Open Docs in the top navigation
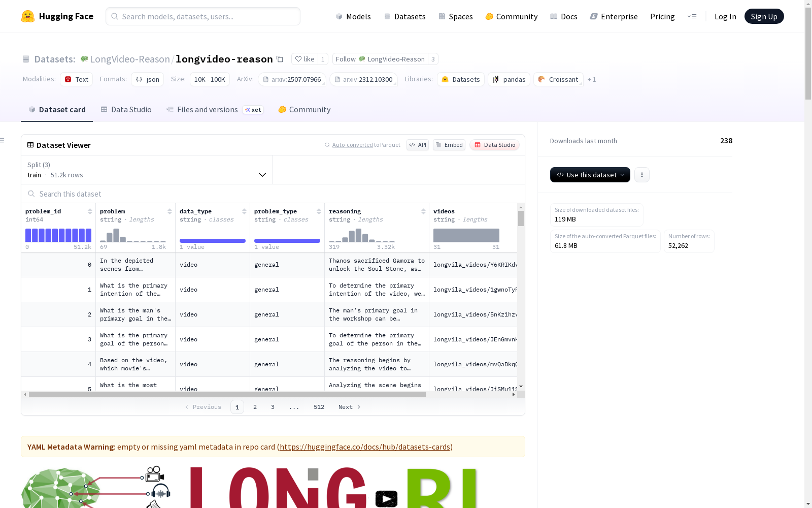This screenshot has width=812, height=508. coord(564,16)
